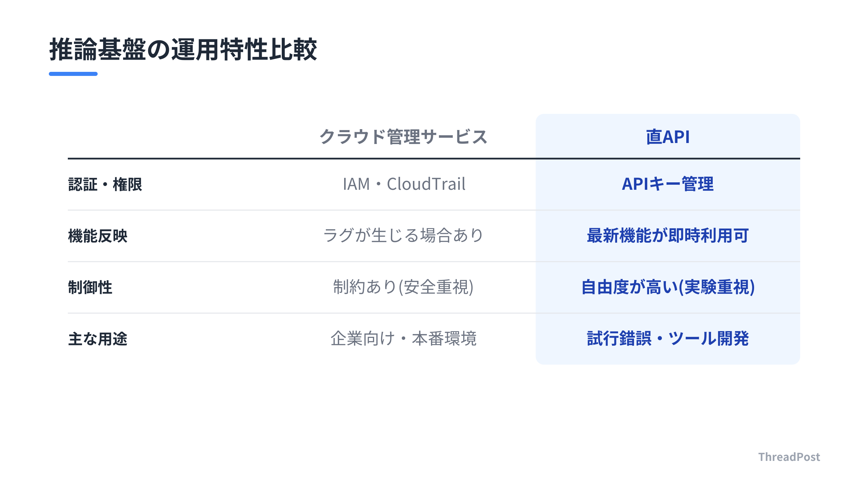
Task: Click the word CloudTrail in the first row
Action: pos(426,184)
